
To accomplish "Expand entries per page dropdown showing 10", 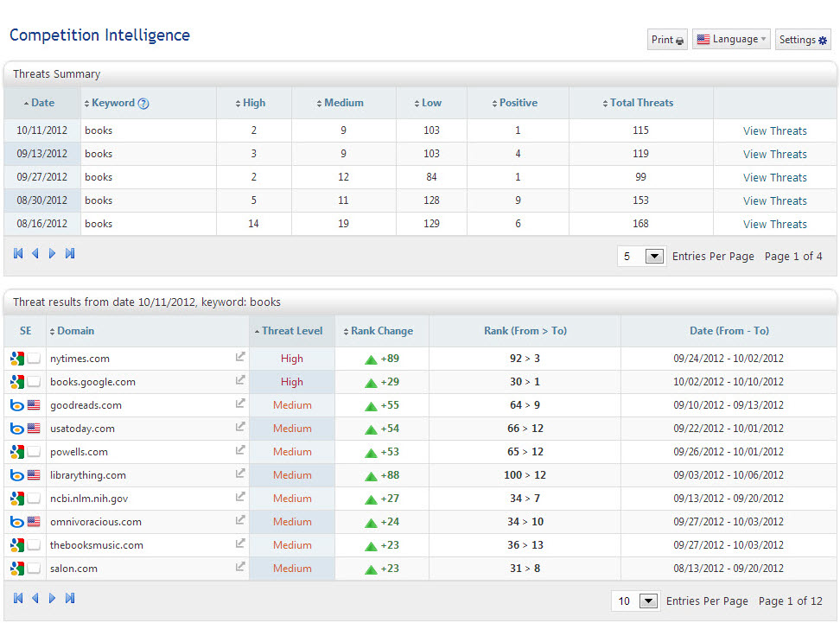I will click(648, 601).
